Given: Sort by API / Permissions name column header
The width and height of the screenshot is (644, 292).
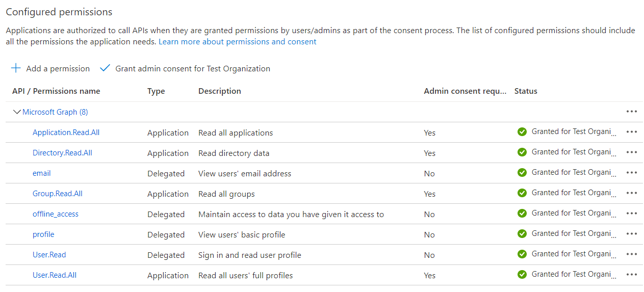Looking at the screenshot, I should [x=56, y=91].
